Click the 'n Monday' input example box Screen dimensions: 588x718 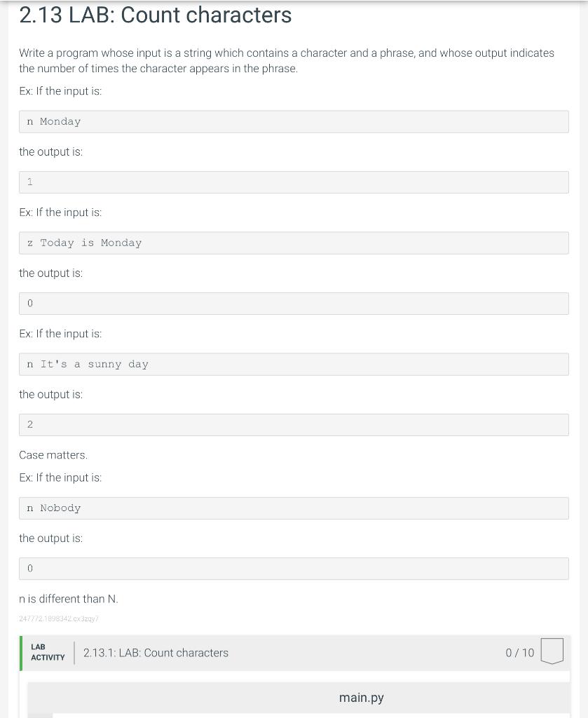(x=294, y=121)
